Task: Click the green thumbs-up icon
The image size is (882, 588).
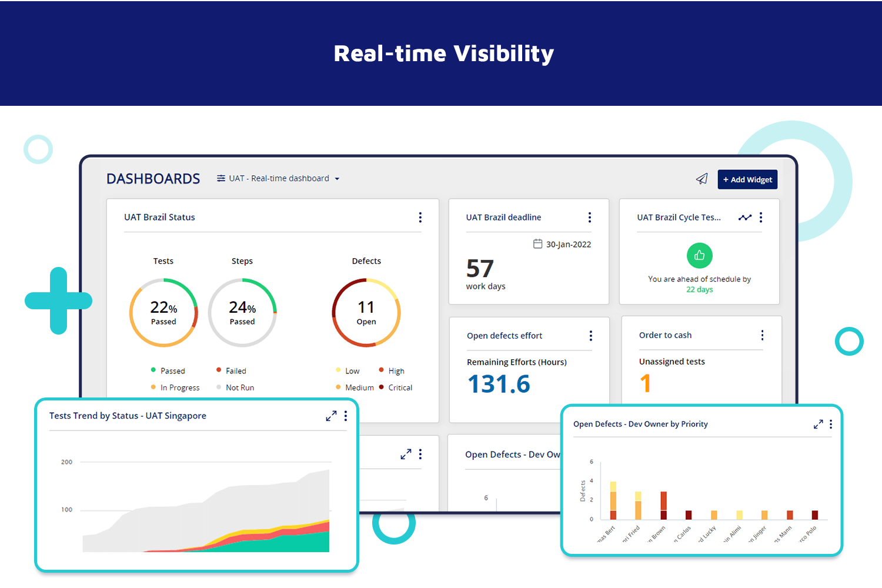Action: coord(700,255)
